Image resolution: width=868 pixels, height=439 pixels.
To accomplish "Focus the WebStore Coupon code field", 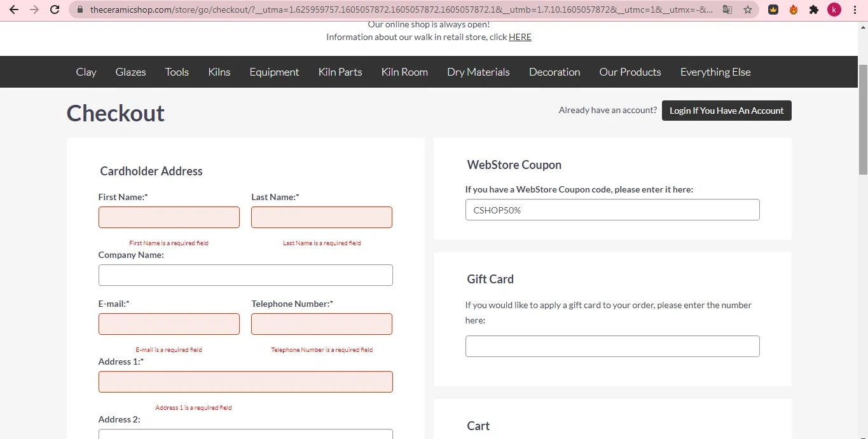I will point(612,210).
